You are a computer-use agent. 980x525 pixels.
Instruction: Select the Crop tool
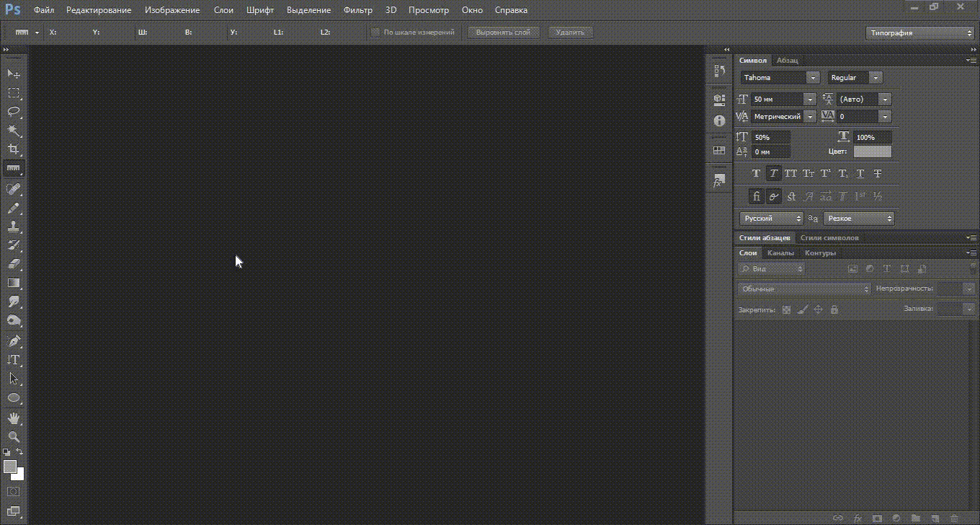[14, 149]
